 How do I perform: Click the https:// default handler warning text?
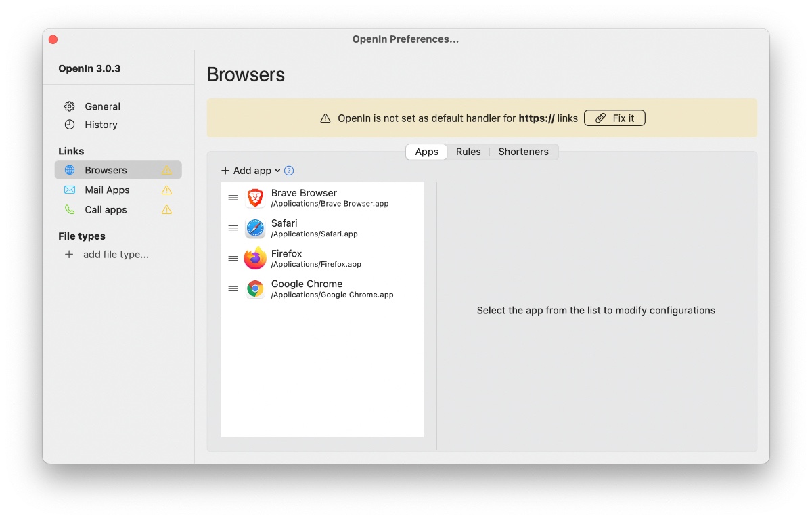coord(458,118)
